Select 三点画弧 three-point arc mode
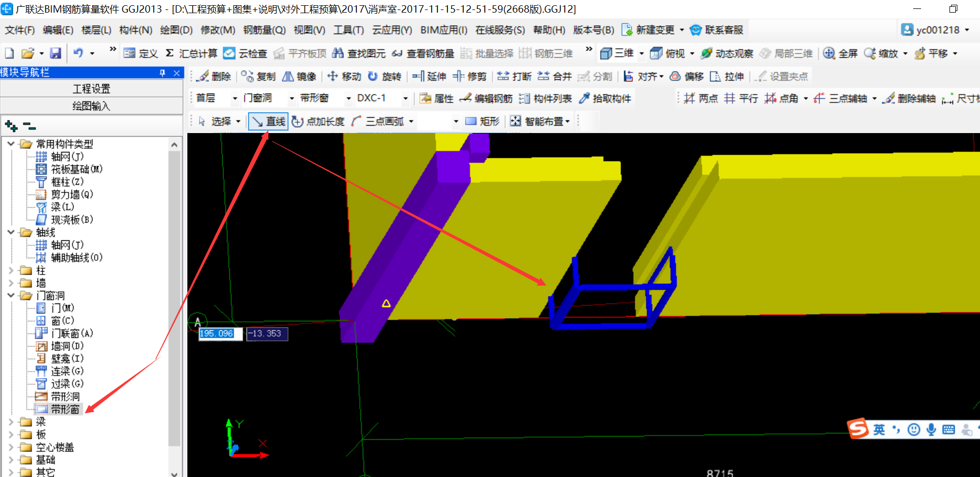Screen dimensions: 980x477 tap(378, 121)
